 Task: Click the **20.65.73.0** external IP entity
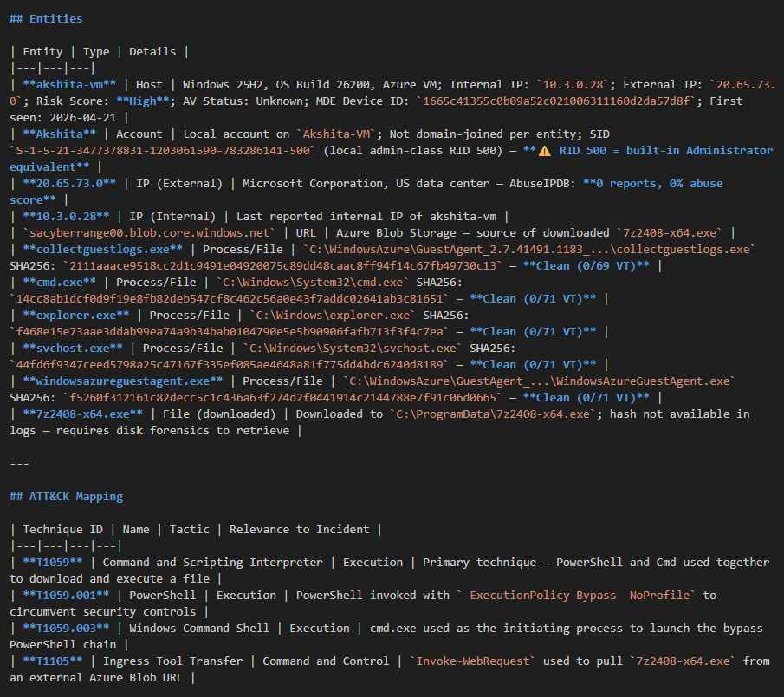pyautogui.click(x=69, y=184)
